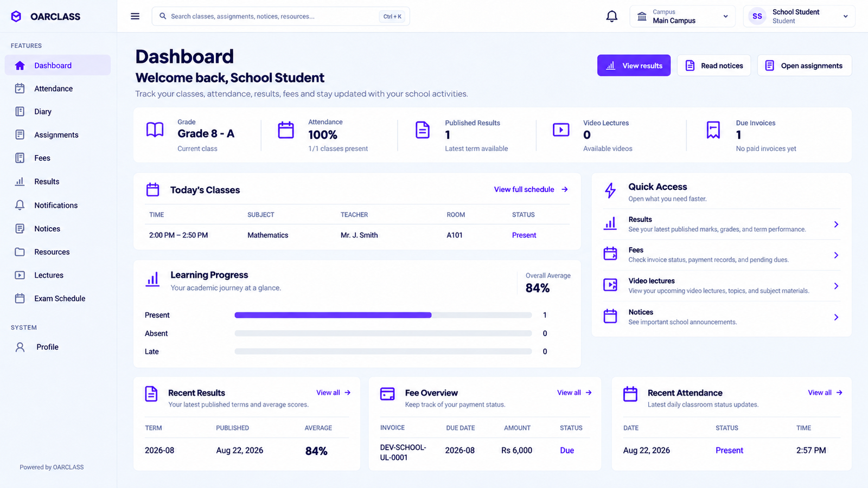Click the Lectures play icon in sidebar
Screen dimensions: 868x488
point(20,275)
